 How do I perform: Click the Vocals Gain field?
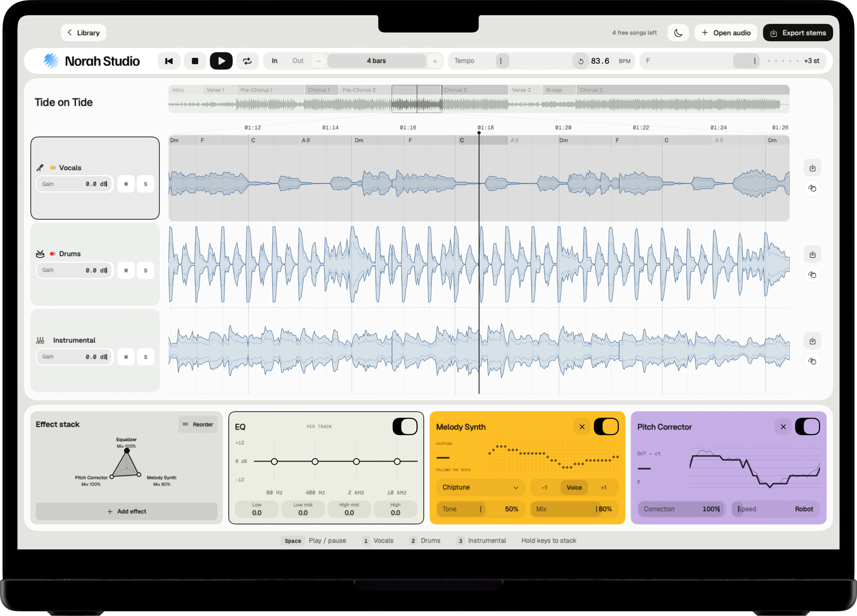coord(74,184)
